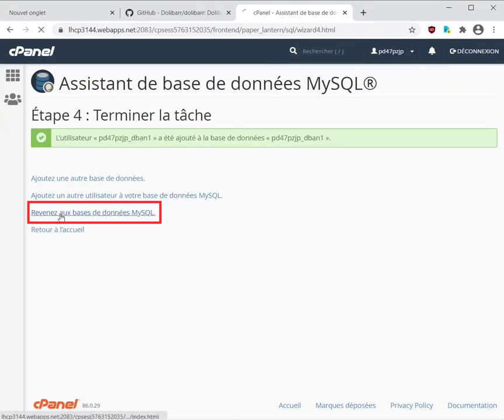This screenshot has height=420, width=504.
Task: Open the Chrome three-dot menu
Action: (494, 30)
